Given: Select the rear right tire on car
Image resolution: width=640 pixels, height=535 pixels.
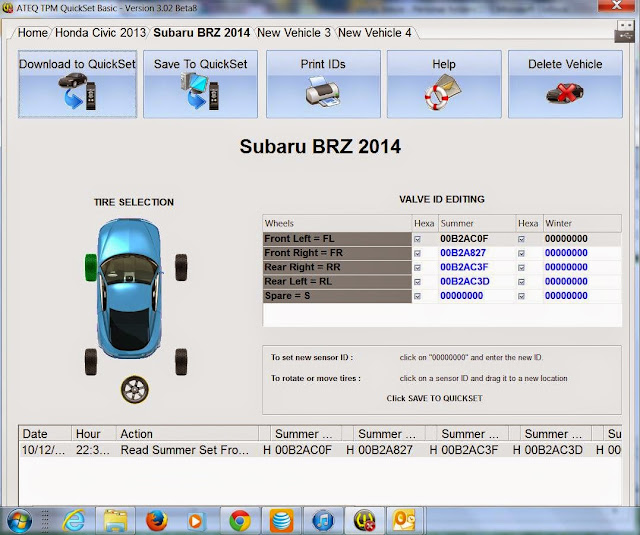Looking at the screenshot, I should (x=181, y=362).
